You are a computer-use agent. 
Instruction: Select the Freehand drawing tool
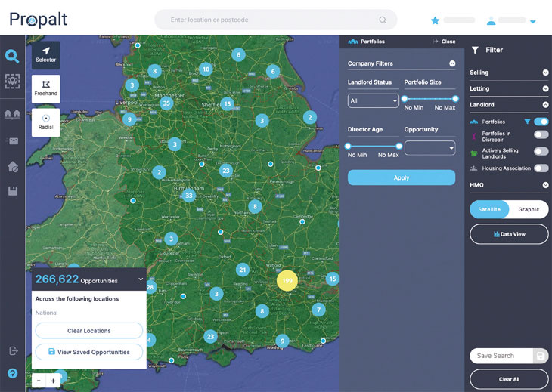pos(45,88)
